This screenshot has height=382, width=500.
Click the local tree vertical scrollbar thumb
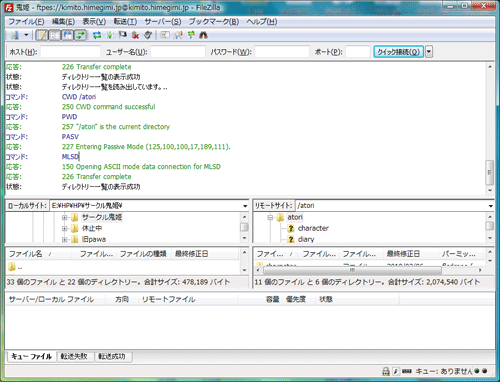[244, 227]
